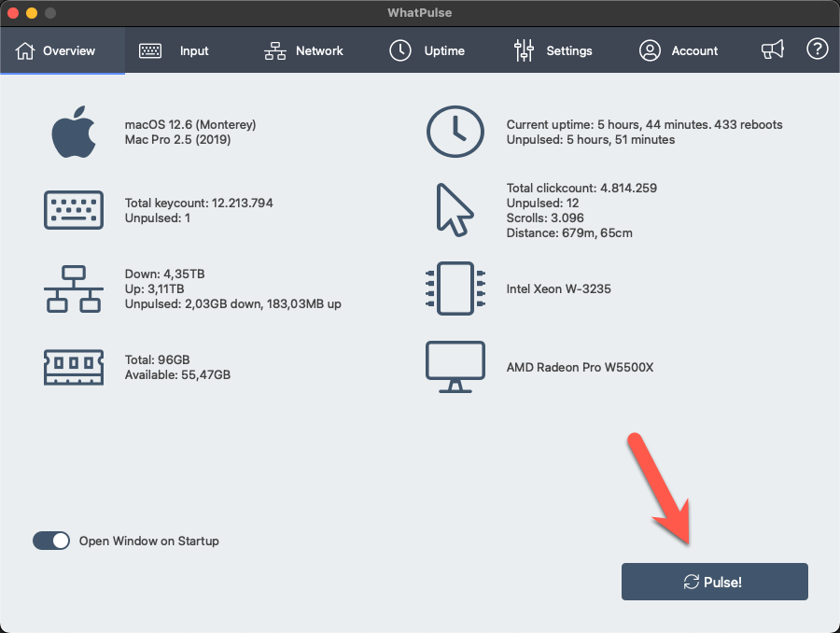Click the RAM memory icon
This screenshot has height=633, width=840.
pyautogui.click(x=74, y=367)
